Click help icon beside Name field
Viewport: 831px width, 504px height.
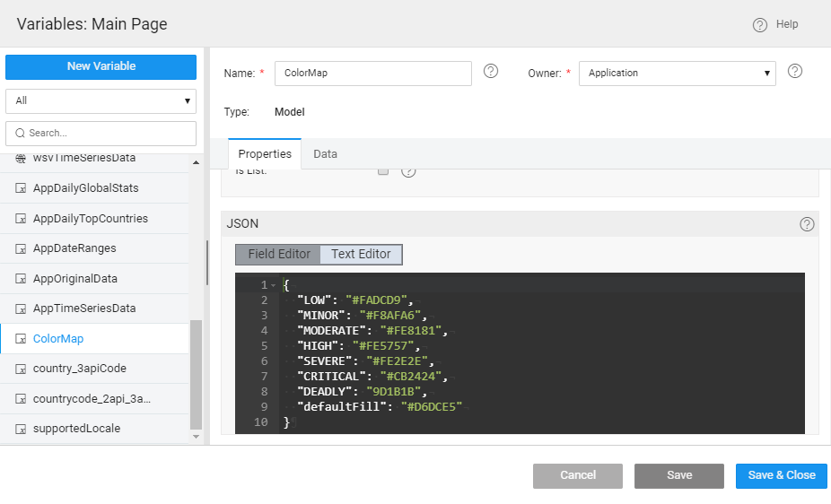[491, 72]
